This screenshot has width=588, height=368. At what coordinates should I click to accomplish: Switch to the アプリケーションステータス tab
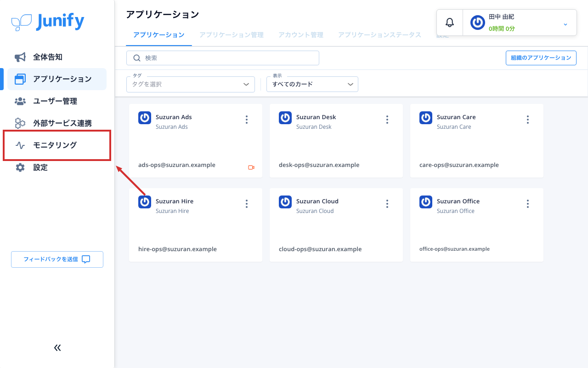pos(380,35)
